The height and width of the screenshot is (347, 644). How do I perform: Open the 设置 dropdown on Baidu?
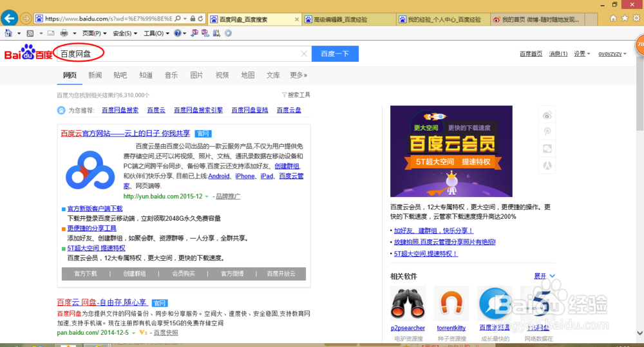[582, 54]
